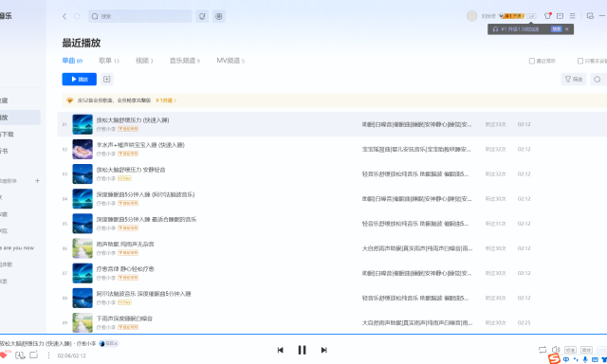Open the skin shirt icon in title bar

[x=547, y=16]
